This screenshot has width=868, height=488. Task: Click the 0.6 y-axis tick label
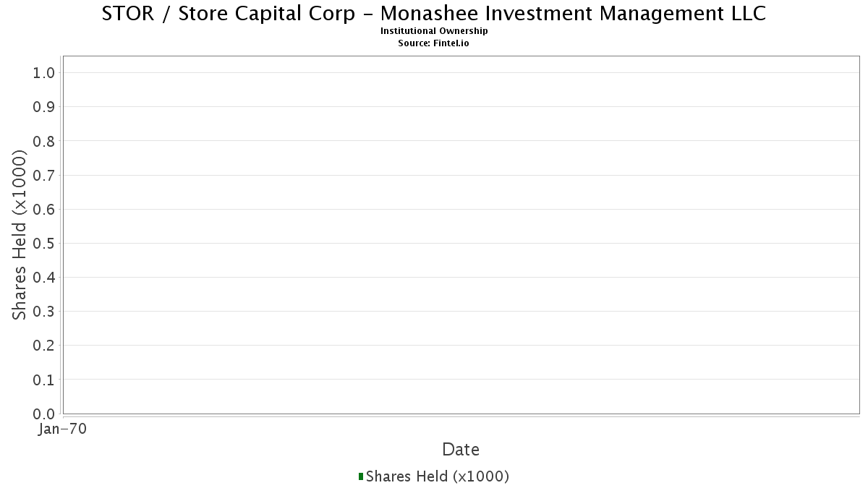[44, 209]
